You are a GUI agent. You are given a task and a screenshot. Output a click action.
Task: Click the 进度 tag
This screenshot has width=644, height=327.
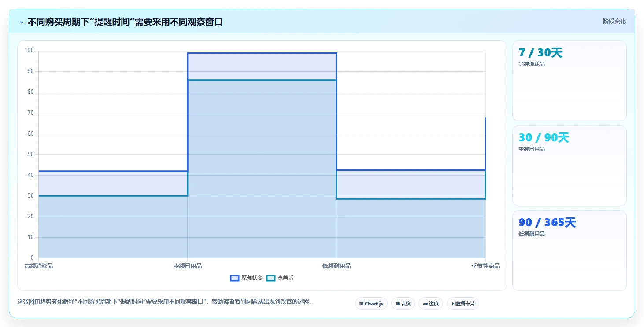[x=431, y=304]
